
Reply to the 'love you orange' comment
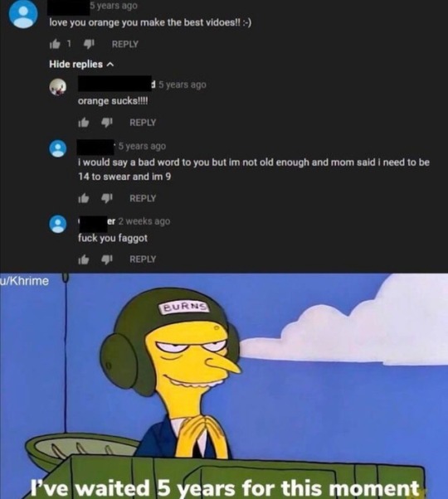[124, 44]
